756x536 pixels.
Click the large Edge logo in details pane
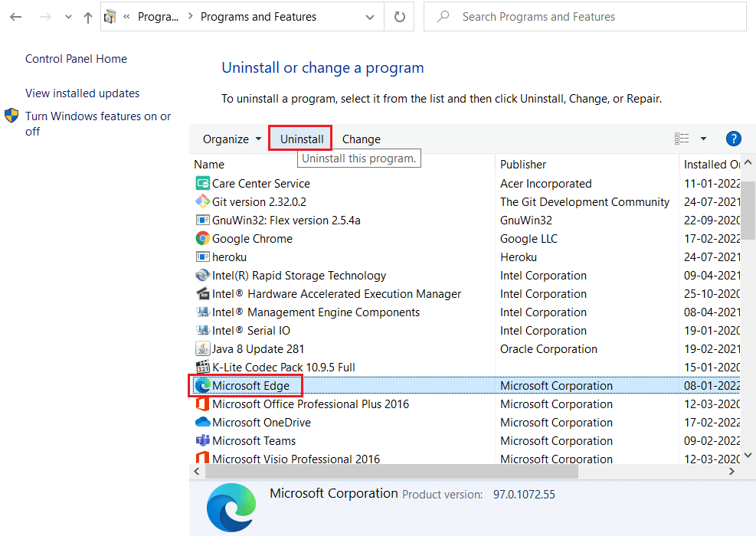click(x=231, y=507)
